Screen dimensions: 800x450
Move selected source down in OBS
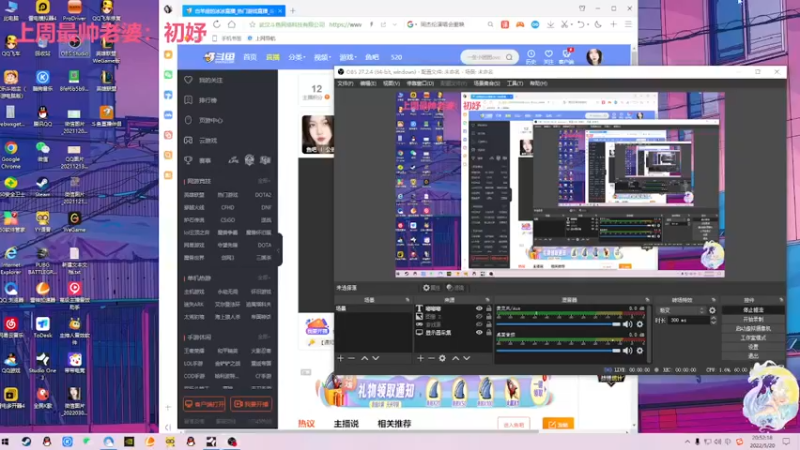[466, 358]
